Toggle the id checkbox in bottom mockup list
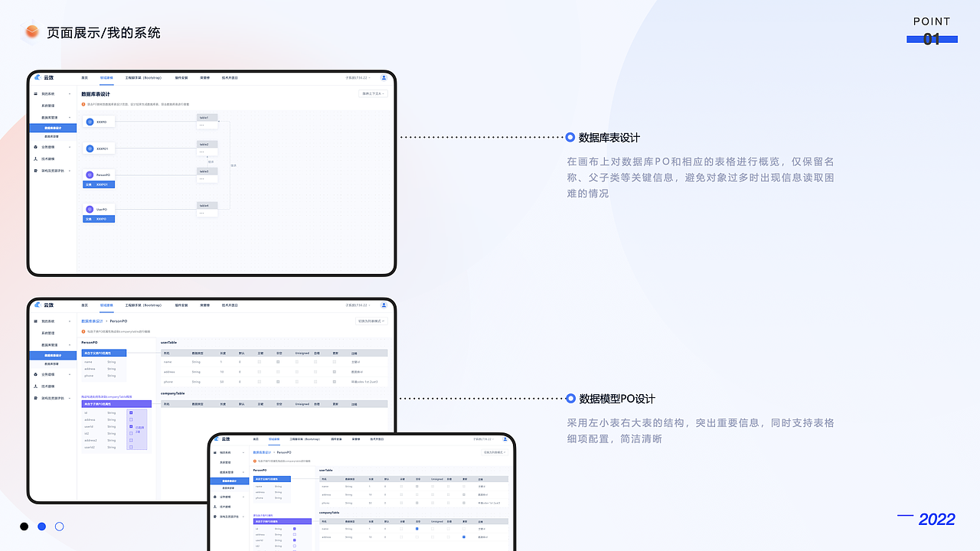980x551 pixels. pos(295,529)
